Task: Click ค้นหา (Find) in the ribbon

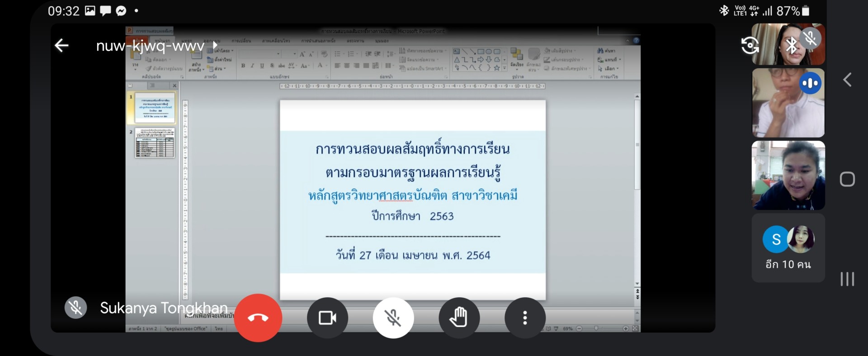Action: point(606,51)
